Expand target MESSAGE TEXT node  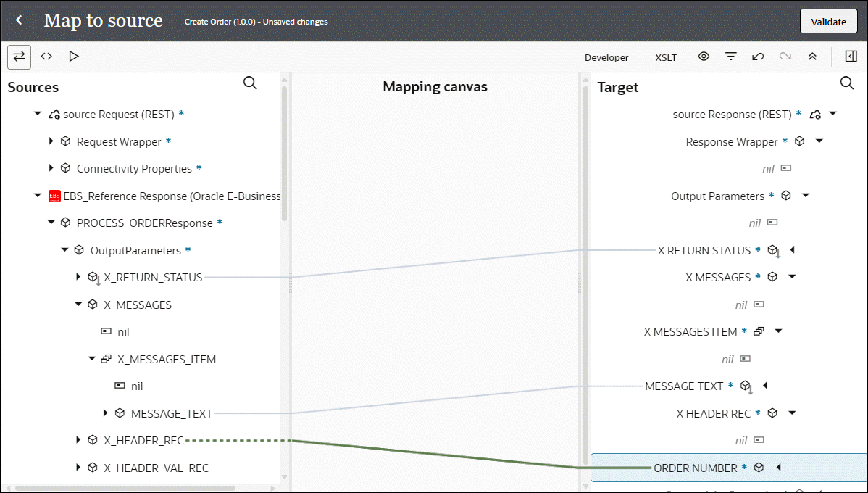765,385
